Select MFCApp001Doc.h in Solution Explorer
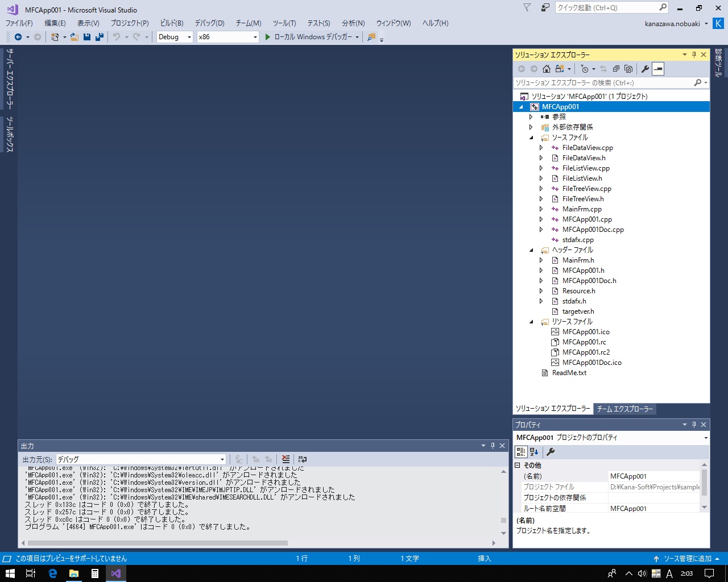 (x=589, y=281)
